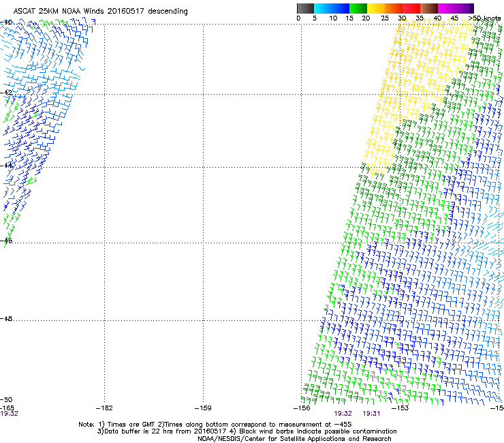Viewport: 504px width, 443px height.
Task: Click the gray 0-5 knots legend swatch
Action: click(x=305, y=8)
